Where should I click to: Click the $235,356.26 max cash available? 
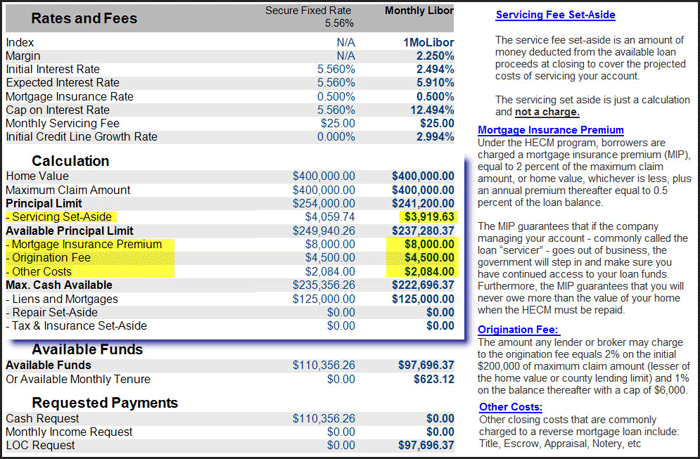click(324, 285)
